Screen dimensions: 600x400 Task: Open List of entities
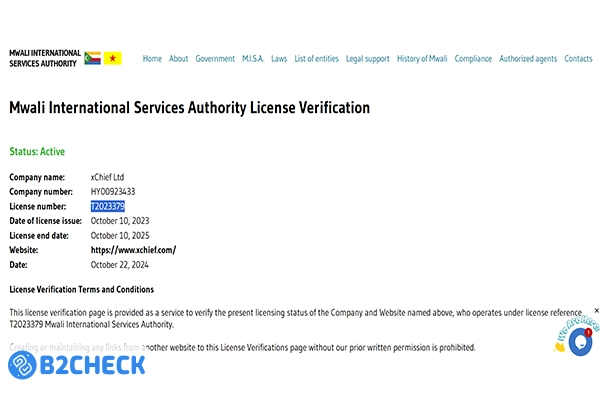[316, 59]
